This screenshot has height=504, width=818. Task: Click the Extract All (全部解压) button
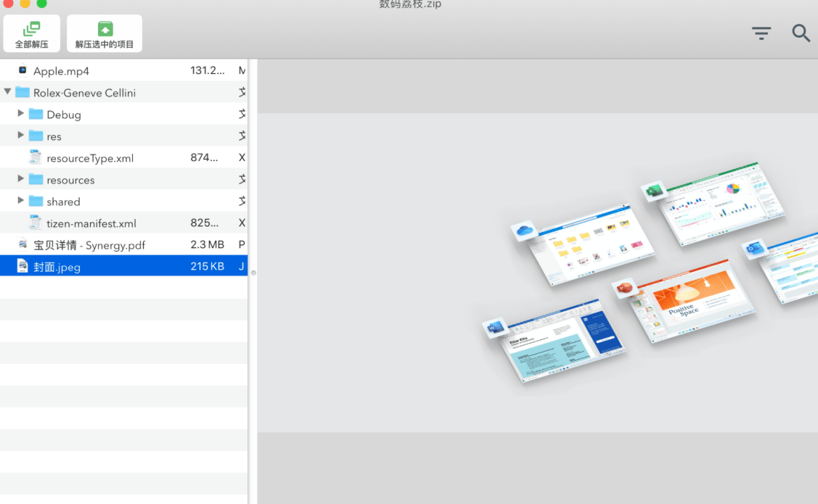point(32,34)
